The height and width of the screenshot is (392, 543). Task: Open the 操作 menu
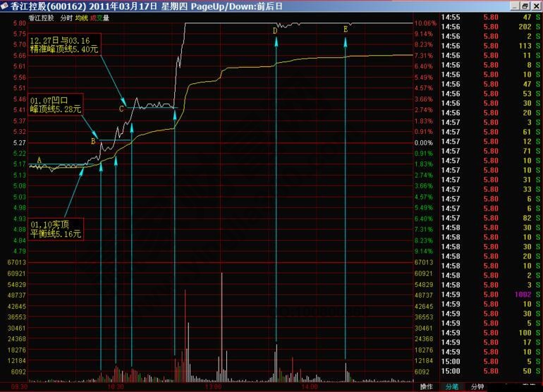point(426,386)
